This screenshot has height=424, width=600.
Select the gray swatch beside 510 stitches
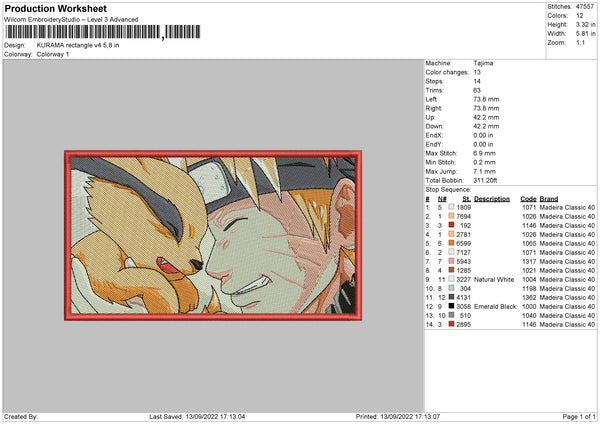coord(452,315)
